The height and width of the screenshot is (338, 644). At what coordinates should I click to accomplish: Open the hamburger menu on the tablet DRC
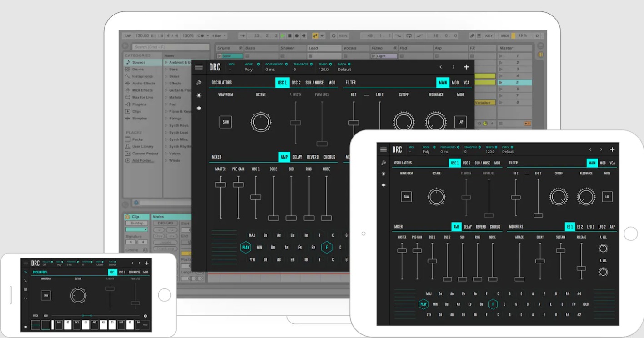(384, 149)
